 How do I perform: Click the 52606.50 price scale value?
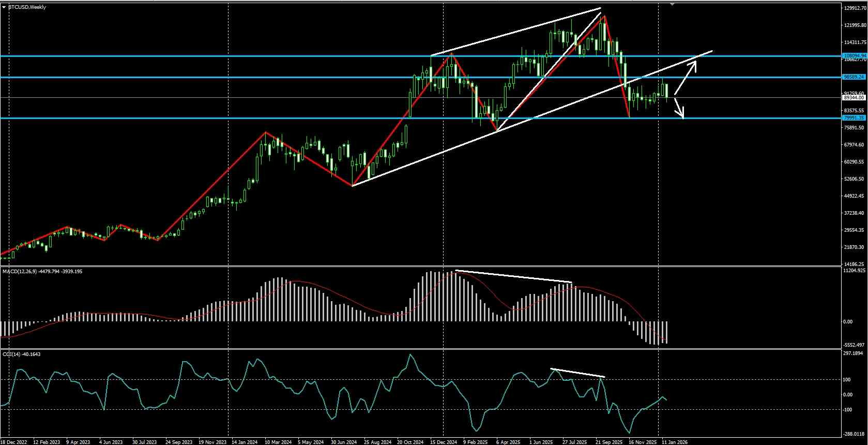[855, 179]
